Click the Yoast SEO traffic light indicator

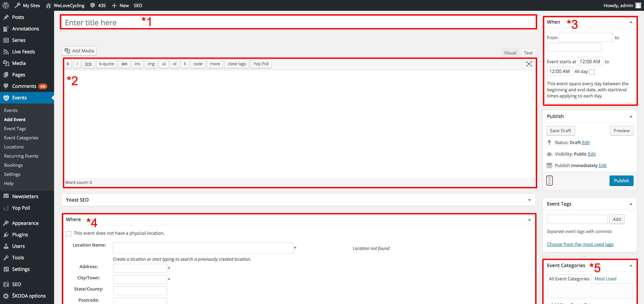[550, 181]
